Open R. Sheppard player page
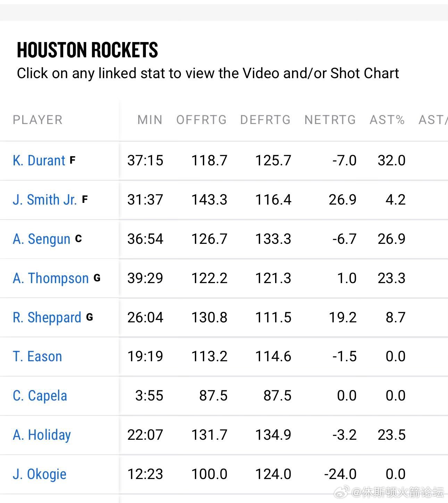This screenshot has height=503, width=448. point(47,318)
